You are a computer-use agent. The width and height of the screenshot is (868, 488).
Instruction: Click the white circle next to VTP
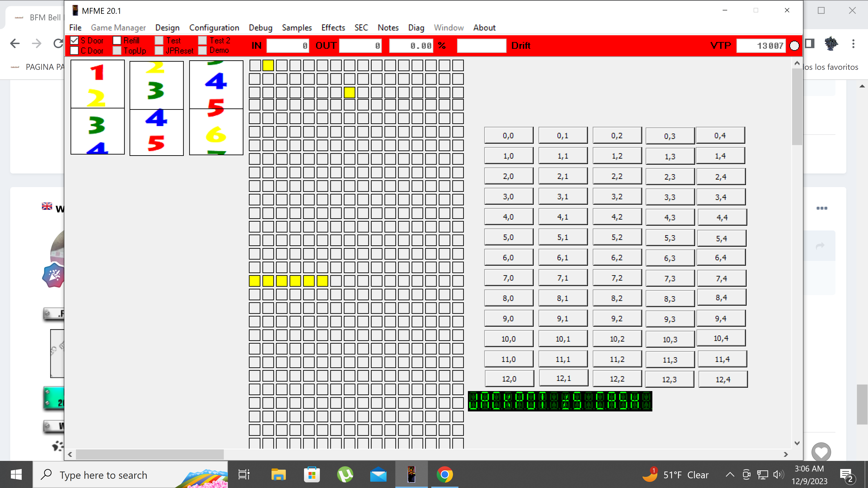click(x=794, y=46)
